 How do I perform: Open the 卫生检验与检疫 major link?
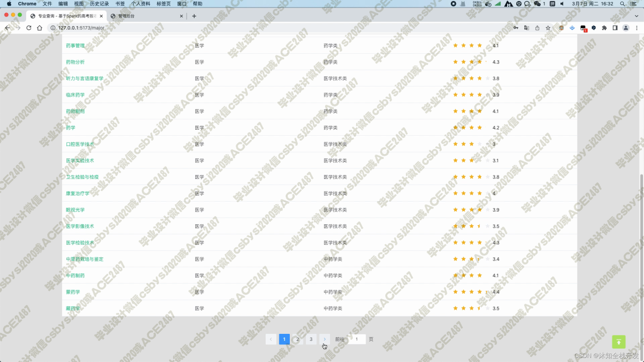point(83,177)
